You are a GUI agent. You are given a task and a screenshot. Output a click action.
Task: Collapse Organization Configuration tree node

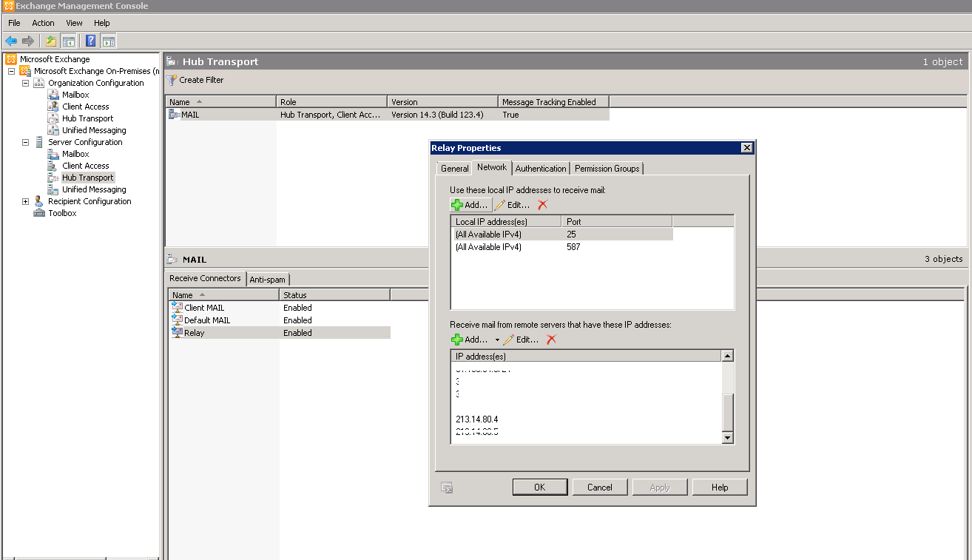[x=26, y=83]
